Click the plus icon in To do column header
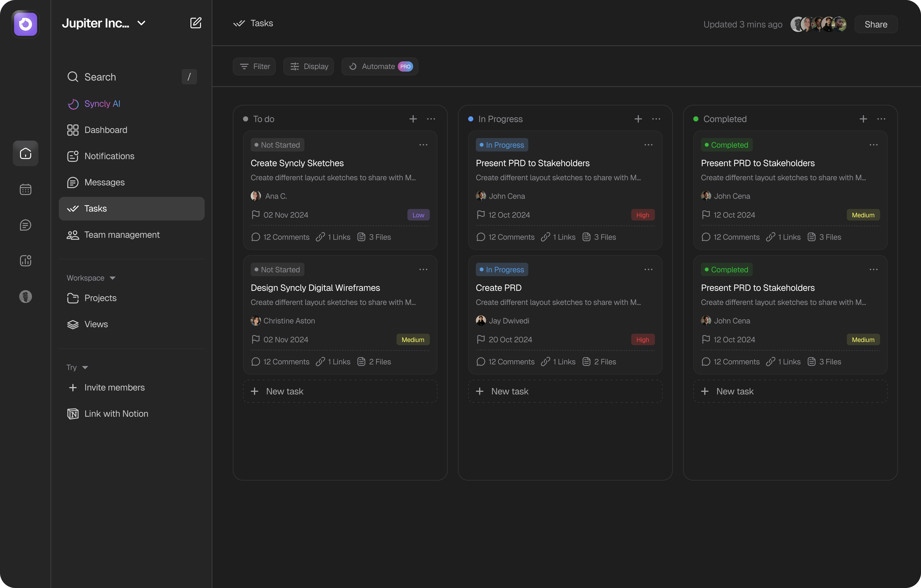This screenshot has width=921, height=588. point(413,119)
